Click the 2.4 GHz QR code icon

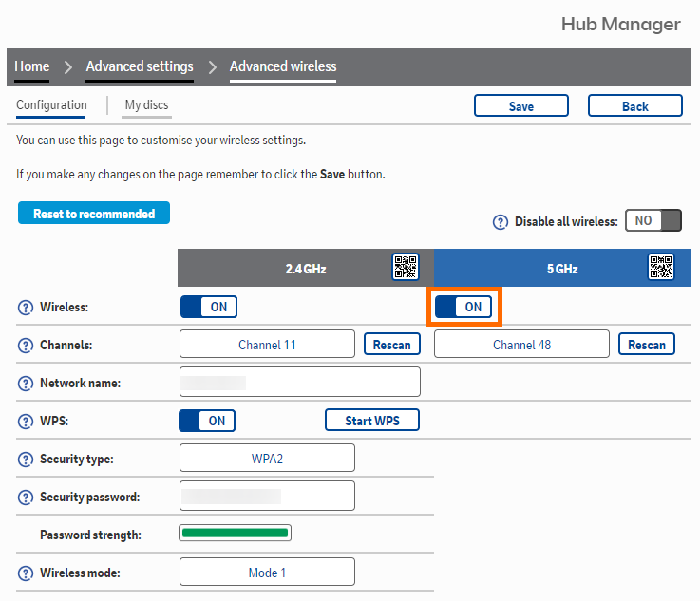click(406, 268)
